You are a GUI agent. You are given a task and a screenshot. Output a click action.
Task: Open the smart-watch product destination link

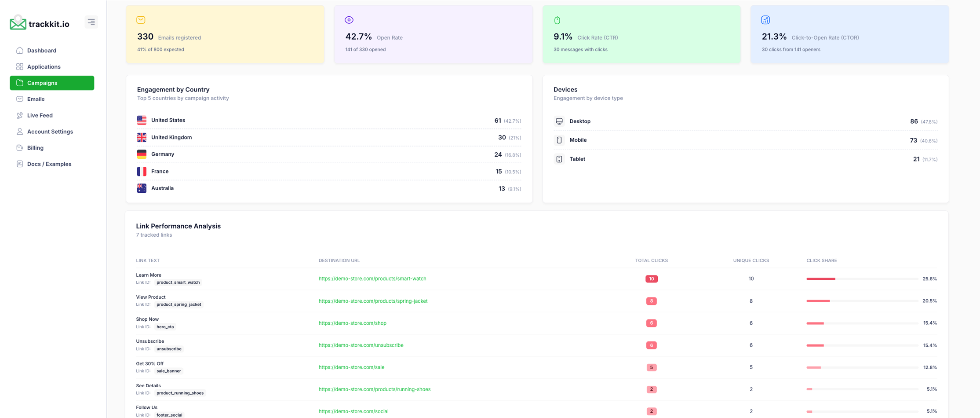coord(372,279)
